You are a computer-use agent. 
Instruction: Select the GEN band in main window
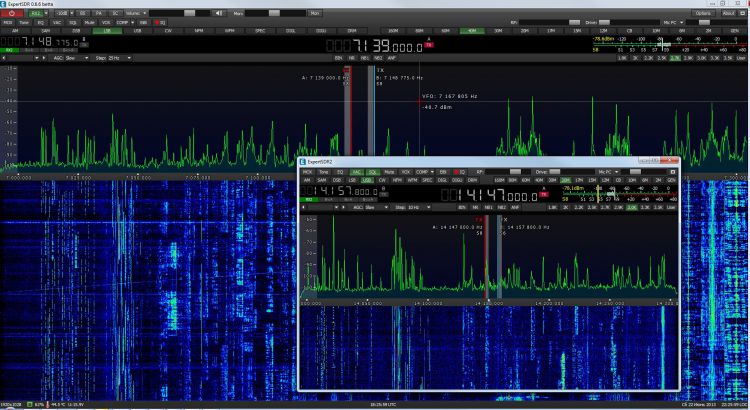click(735, 31)
